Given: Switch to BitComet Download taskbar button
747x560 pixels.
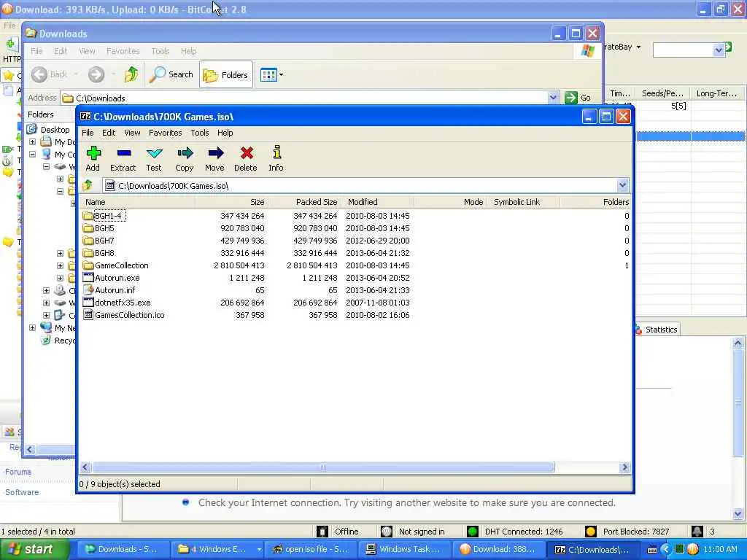Looking at the screenshot, I should pyautogui.click(x=498, y=550).
